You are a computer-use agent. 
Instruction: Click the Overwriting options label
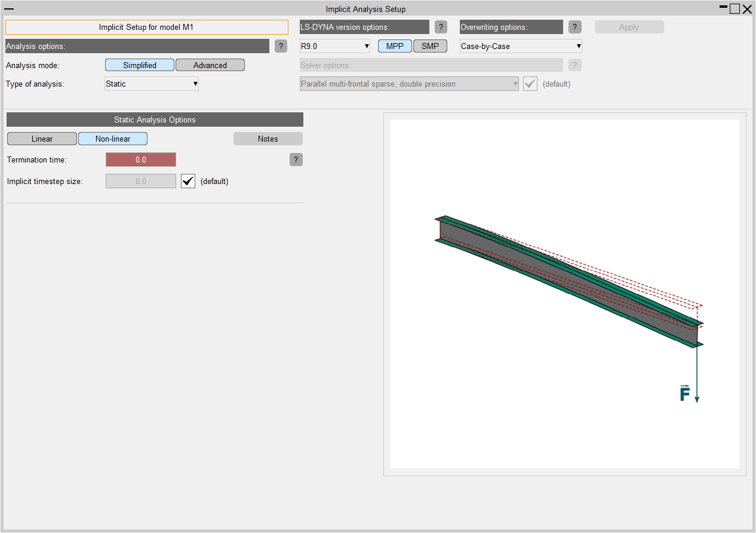click(x=511, y=27)
